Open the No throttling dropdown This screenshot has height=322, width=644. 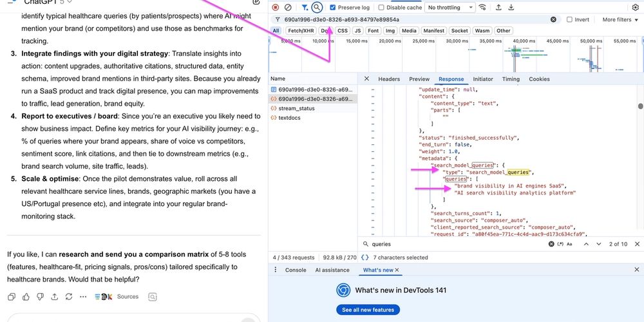point(450,7)
